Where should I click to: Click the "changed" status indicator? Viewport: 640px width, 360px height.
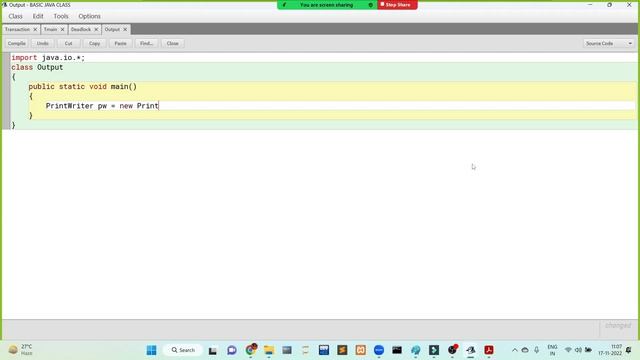pyautogui.click(x=618, y=325)
